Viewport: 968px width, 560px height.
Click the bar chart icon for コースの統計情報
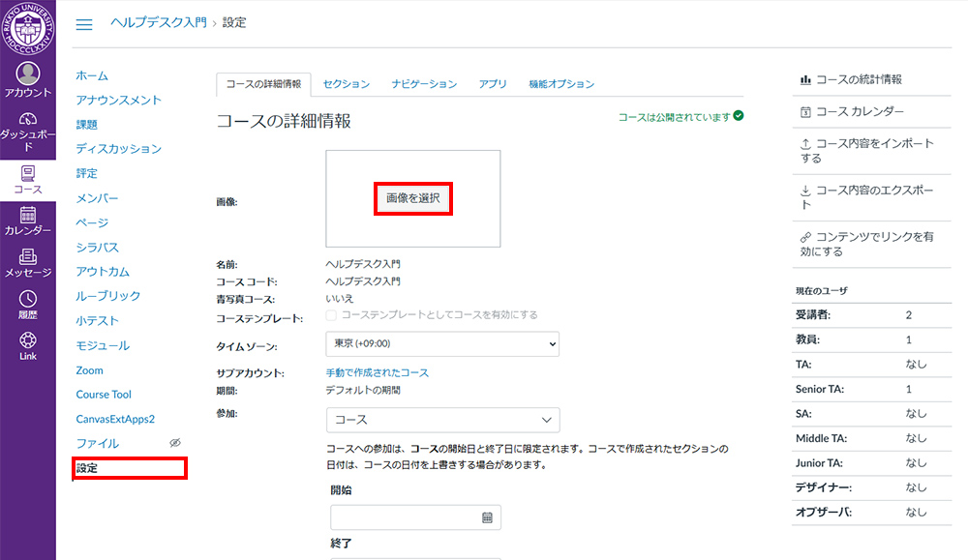click(805, 79)
